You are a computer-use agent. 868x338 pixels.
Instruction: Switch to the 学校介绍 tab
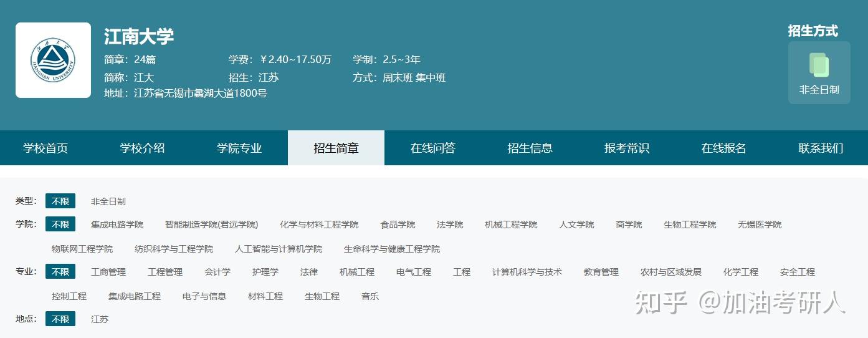coord(142,148)
